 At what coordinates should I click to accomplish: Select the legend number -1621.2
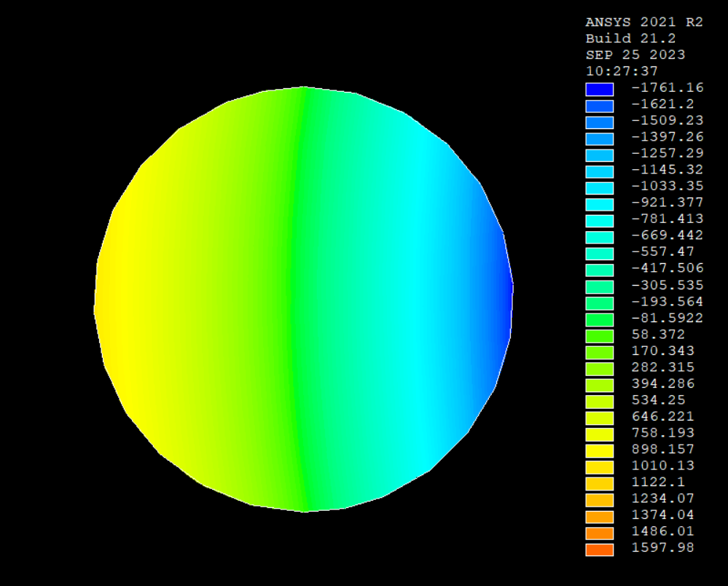[x=663, y=104]
